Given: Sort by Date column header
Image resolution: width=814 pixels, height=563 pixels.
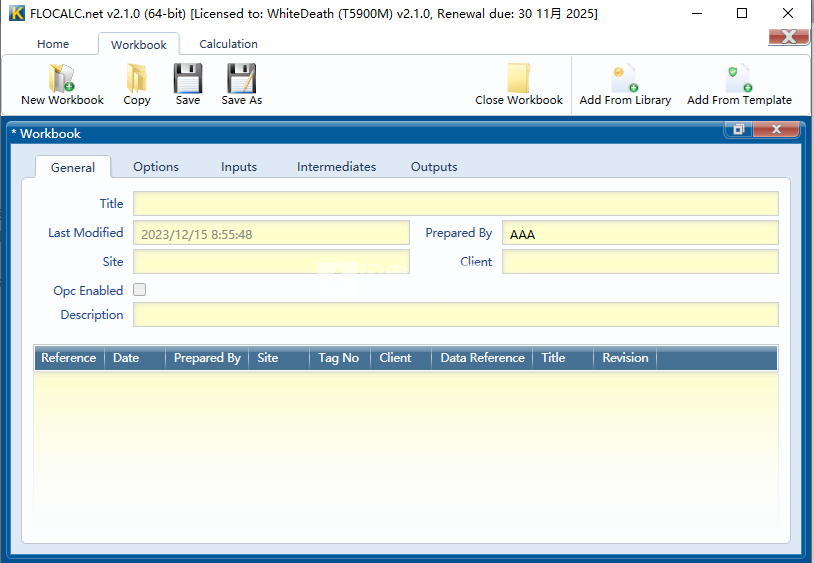Looking at the screenshot, I should (x=135, y=358).
